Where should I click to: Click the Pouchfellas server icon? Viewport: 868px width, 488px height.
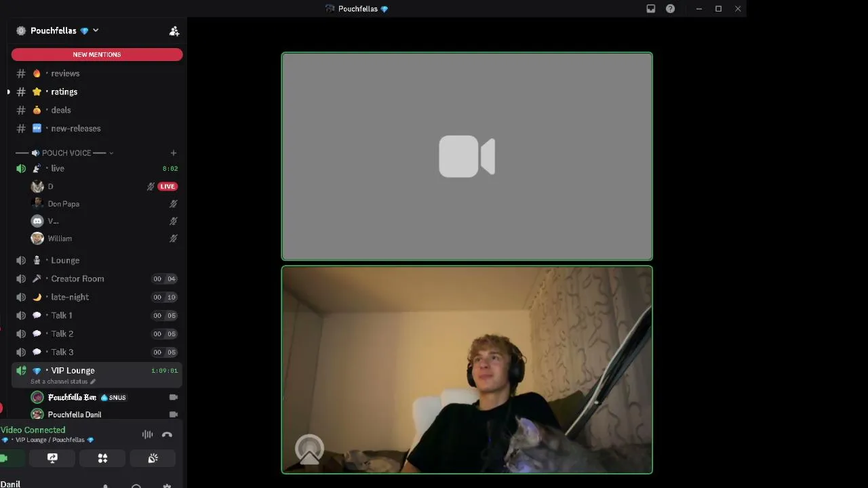21,30
